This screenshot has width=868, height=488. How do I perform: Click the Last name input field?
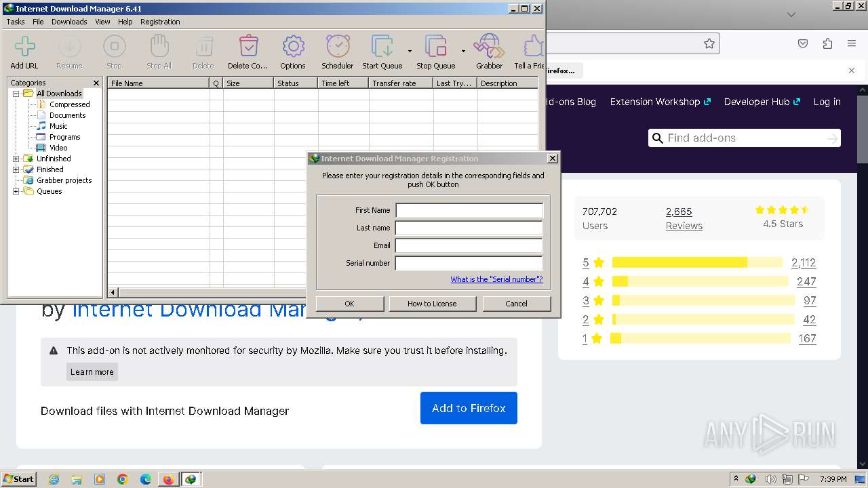point(469,228)
